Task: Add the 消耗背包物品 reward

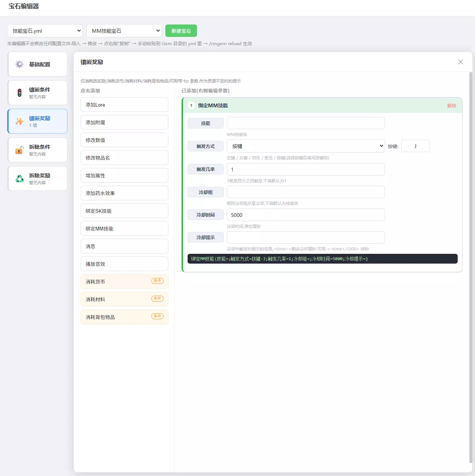Action: coord(124,317)
